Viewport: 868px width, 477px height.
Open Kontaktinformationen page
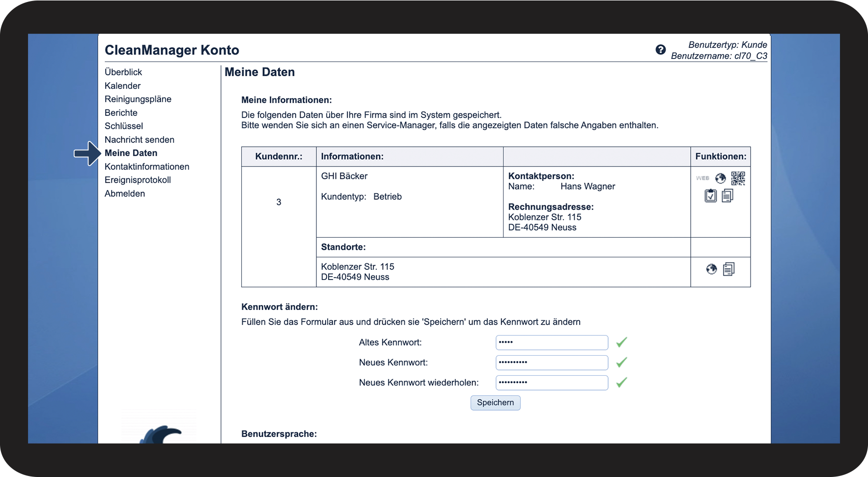click(x=147, y=167)
